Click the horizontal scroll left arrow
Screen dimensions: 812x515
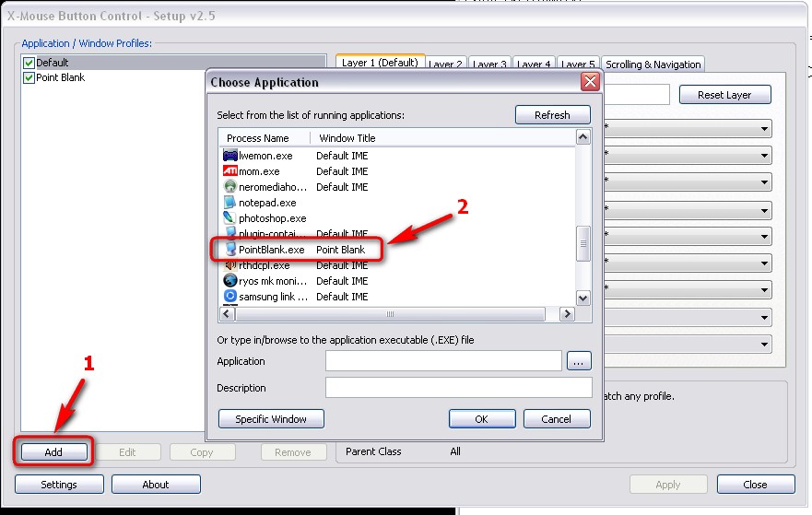227,313
